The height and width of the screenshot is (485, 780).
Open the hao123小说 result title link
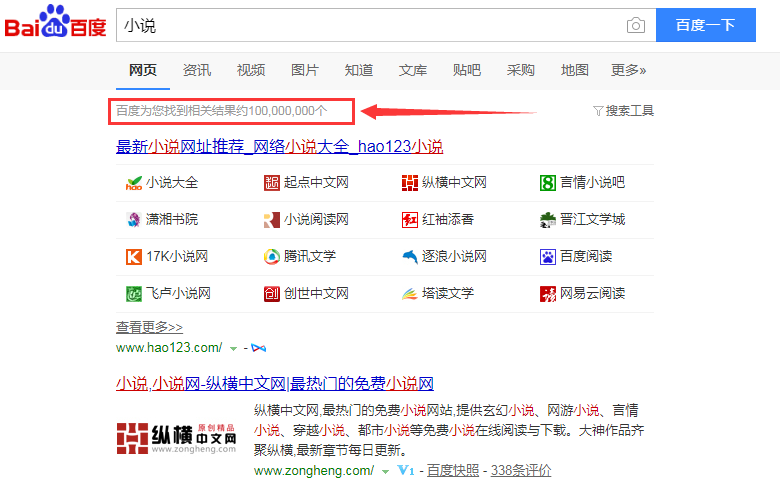(280, 147)
